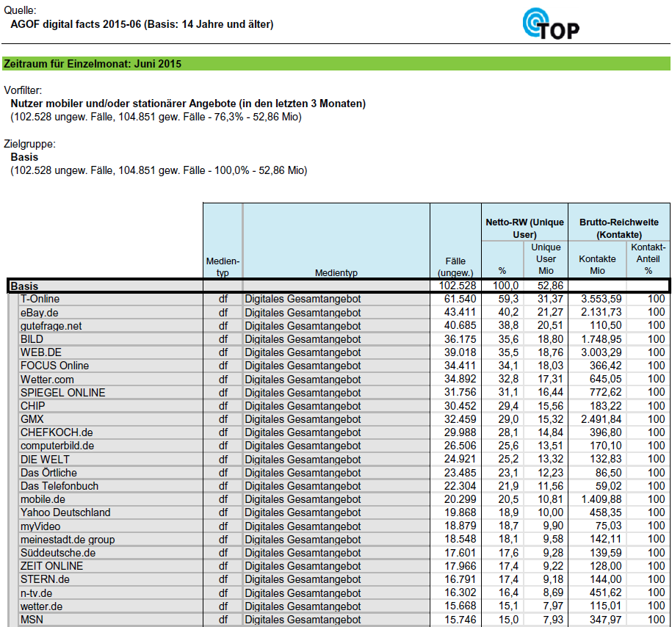Screen dimensions: 672x627
Task: Select the Das Telefonbuch row name
Action: pos(59,487)
